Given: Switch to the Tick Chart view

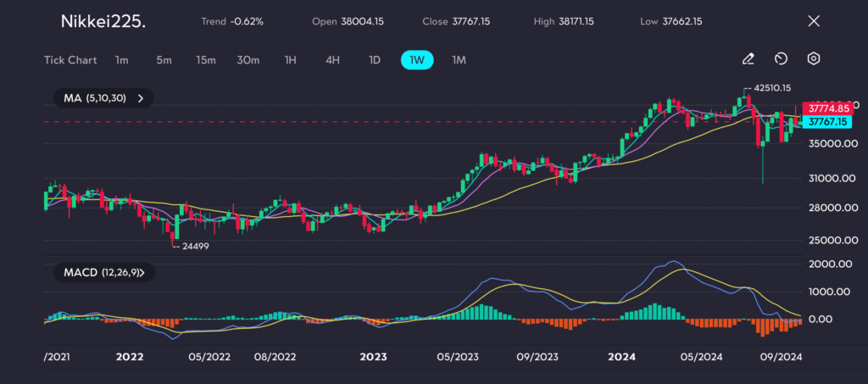Looking at the screenshot, I should (70, 60).
